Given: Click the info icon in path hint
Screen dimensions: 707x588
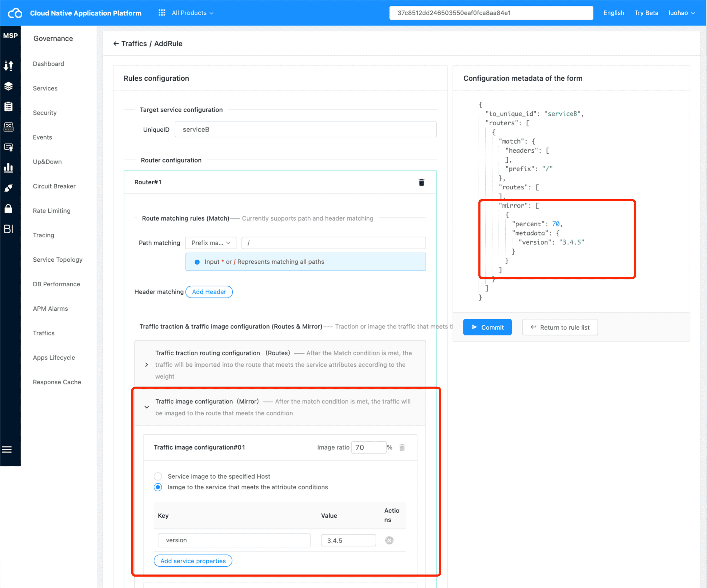Looking at the screenshot, I should (197, 262).
